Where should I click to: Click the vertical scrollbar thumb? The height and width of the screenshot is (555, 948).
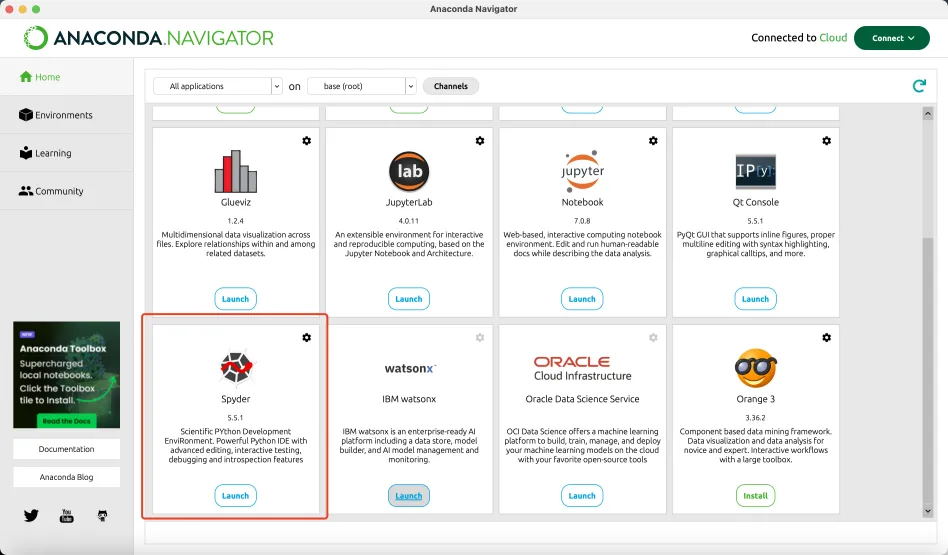[927, 370]
